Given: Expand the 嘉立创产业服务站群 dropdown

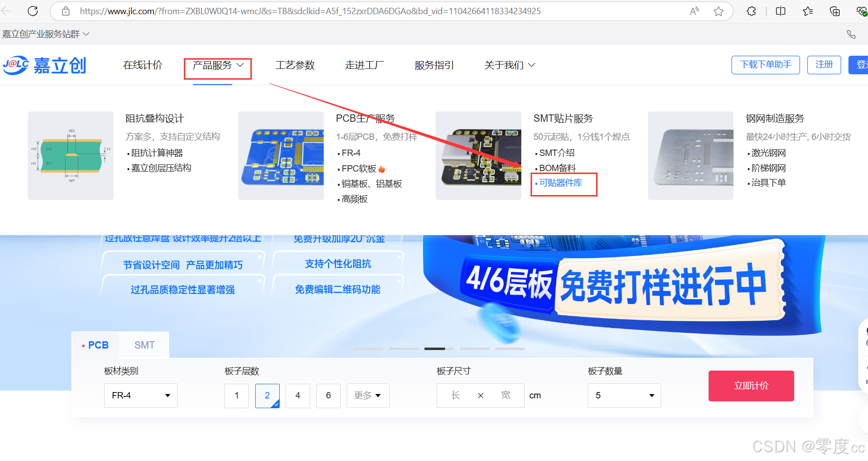Looking at the screenshot, I should click(x=46, y=34).
